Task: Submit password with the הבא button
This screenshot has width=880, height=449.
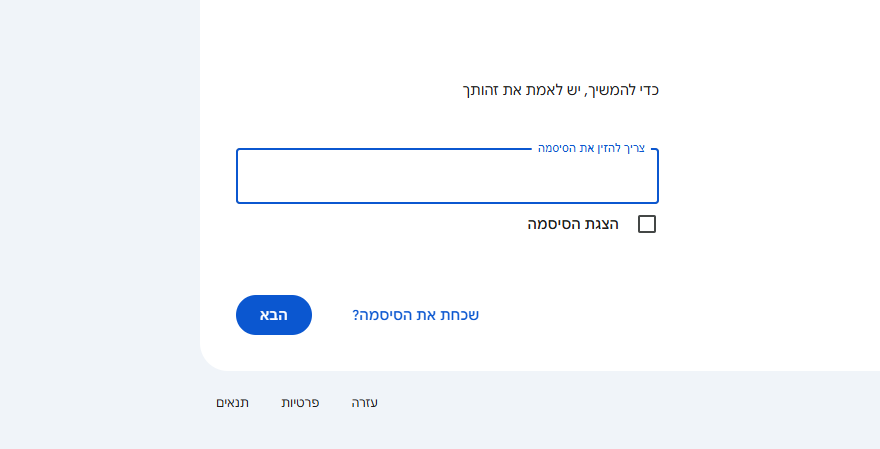Action: [x=274, y=315]
